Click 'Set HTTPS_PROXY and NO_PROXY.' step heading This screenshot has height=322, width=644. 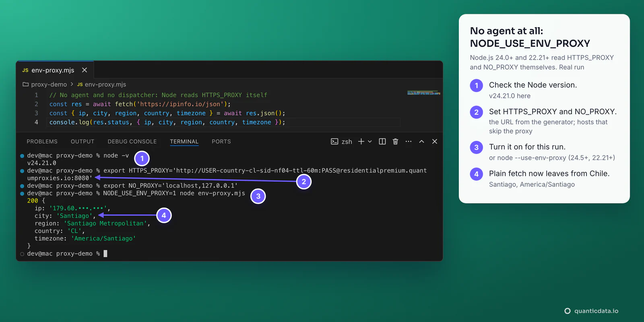(553, 111)
